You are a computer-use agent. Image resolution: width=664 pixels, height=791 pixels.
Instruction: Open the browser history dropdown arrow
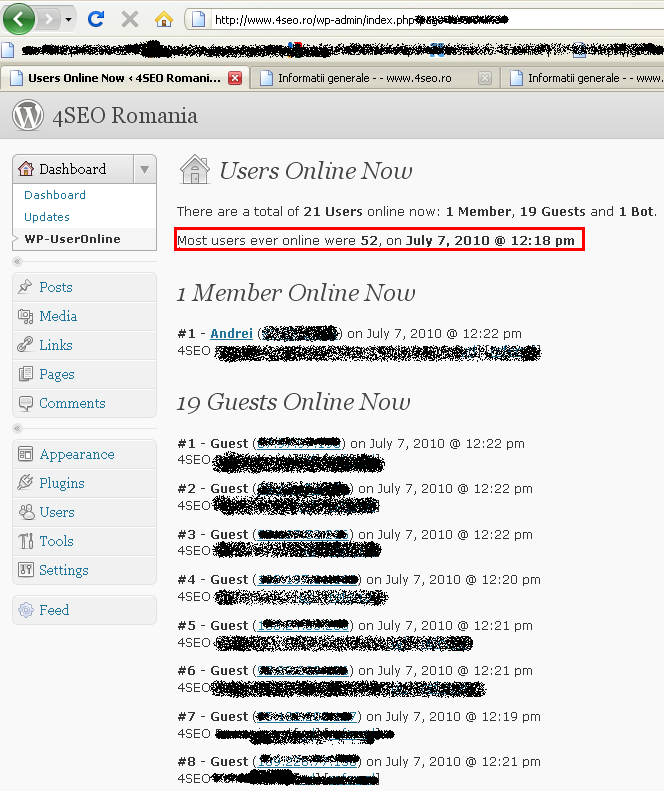tap(68, 19)
